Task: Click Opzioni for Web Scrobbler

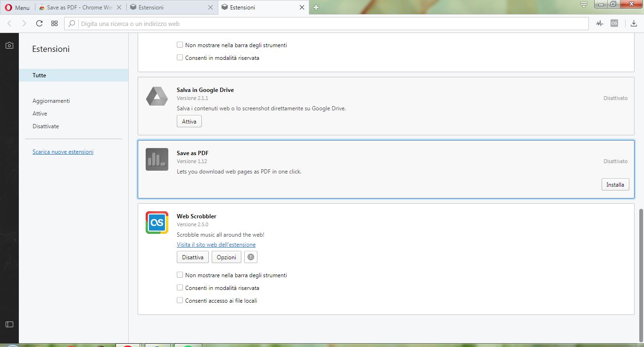Action: point(226,257)
